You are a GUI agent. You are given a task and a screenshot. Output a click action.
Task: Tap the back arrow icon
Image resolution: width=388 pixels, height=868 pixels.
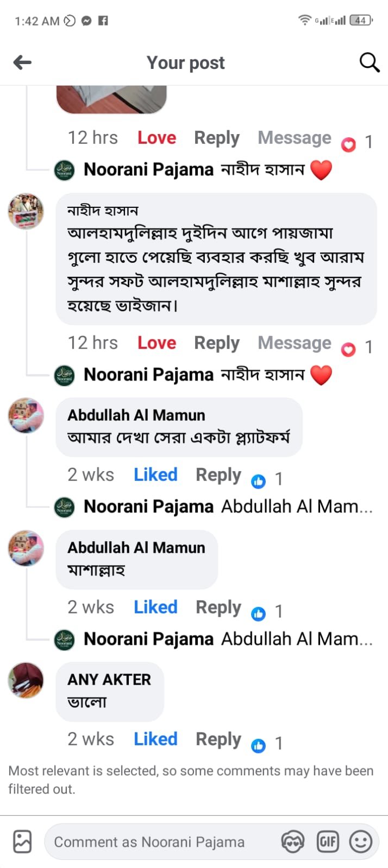pyautogui.click(x=22, y=62)
